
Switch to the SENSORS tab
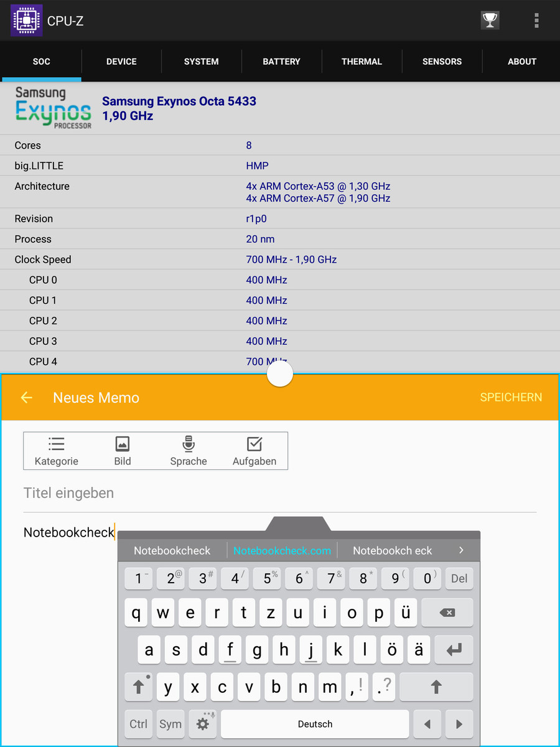click(x=442, y=62)
